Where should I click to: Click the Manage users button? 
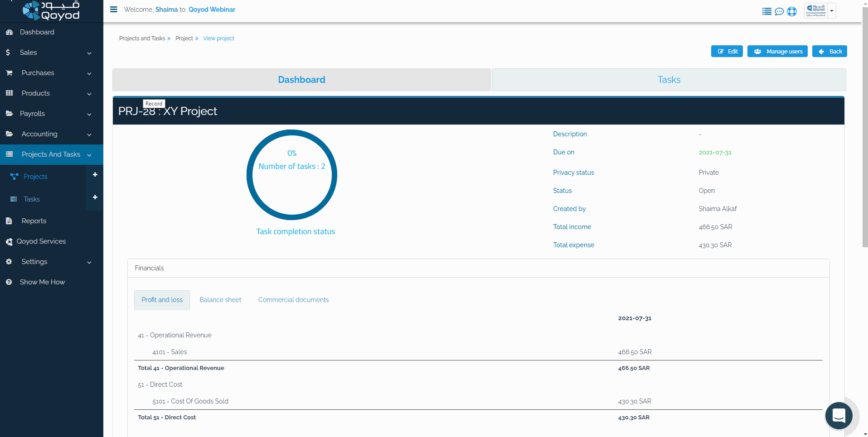tap(777, 52)
